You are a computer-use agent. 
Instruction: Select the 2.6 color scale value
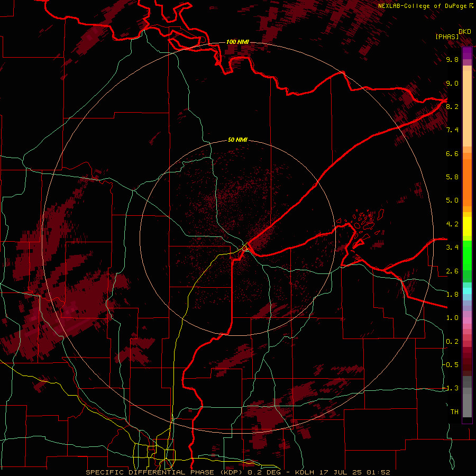(452, 271)
